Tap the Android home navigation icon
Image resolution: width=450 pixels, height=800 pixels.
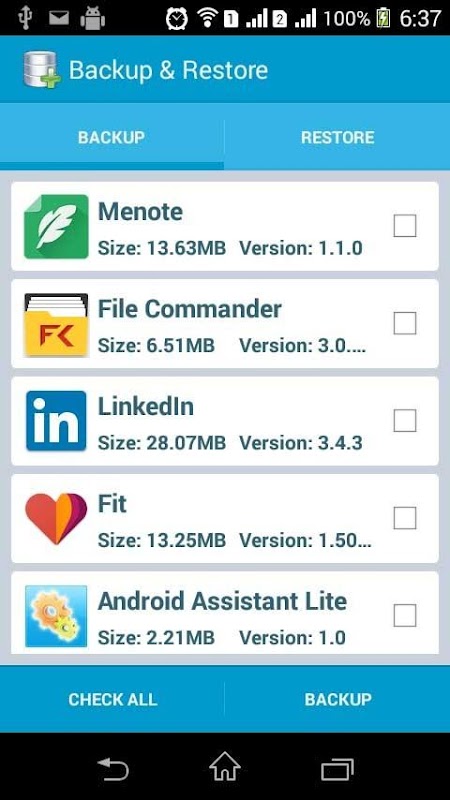coord(225,767)
